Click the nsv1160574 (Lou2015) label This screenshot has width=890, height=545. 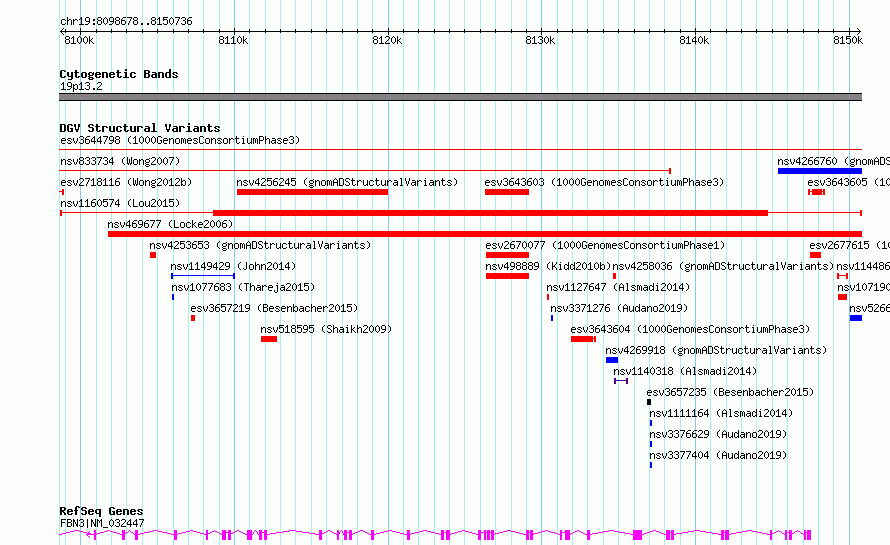pyautogui.click(x=120, y=203)
